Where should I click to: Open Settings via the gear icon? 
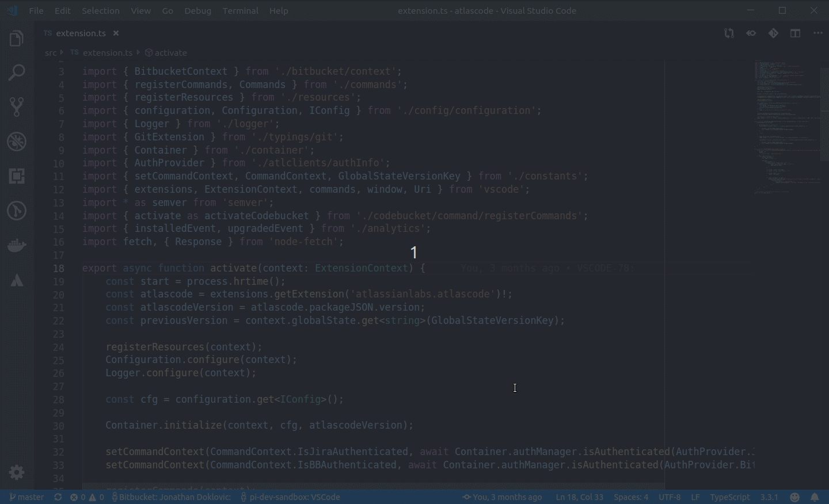point(16,472)
